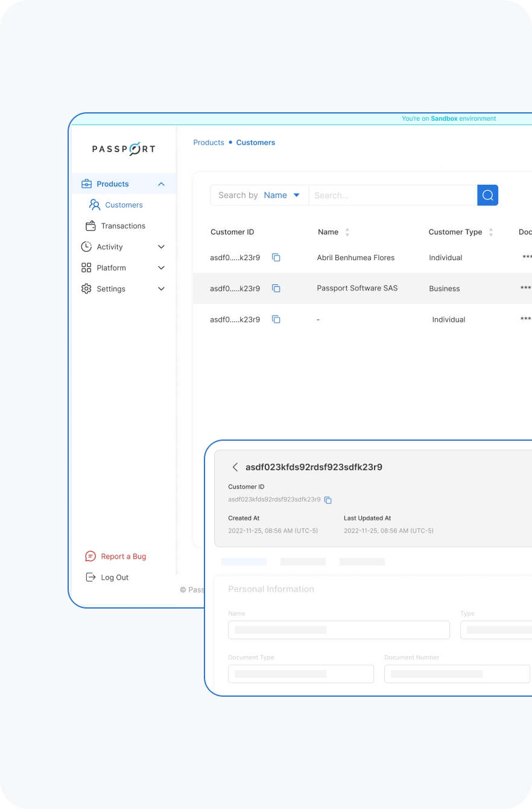
Task: Click the Customer ID column header
Action: point(232,232)
